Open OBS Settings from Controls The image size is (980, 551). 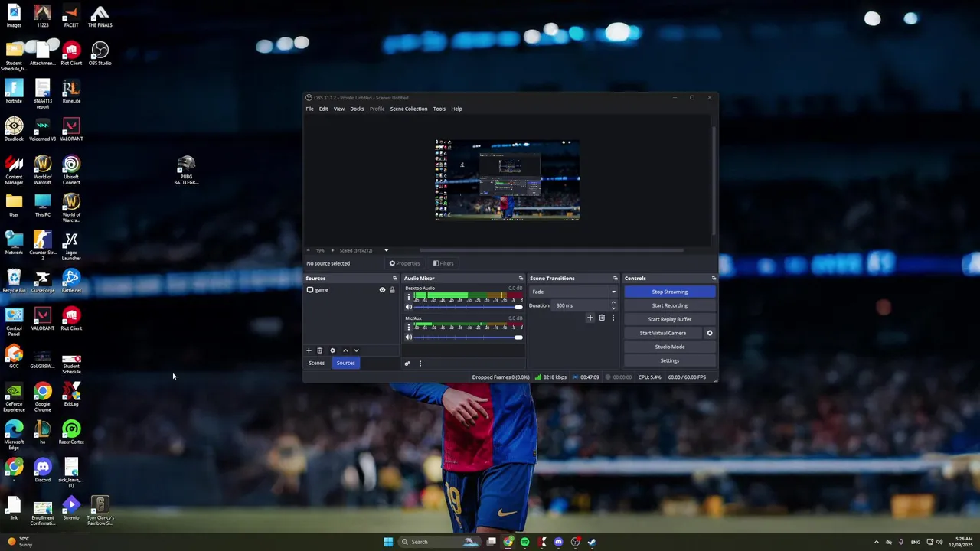click(x=670, y=360)
